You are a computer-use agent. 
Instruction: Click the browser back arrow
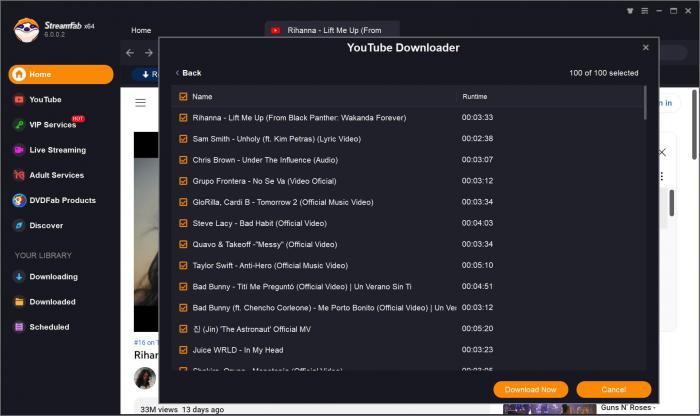coord(130,53)
